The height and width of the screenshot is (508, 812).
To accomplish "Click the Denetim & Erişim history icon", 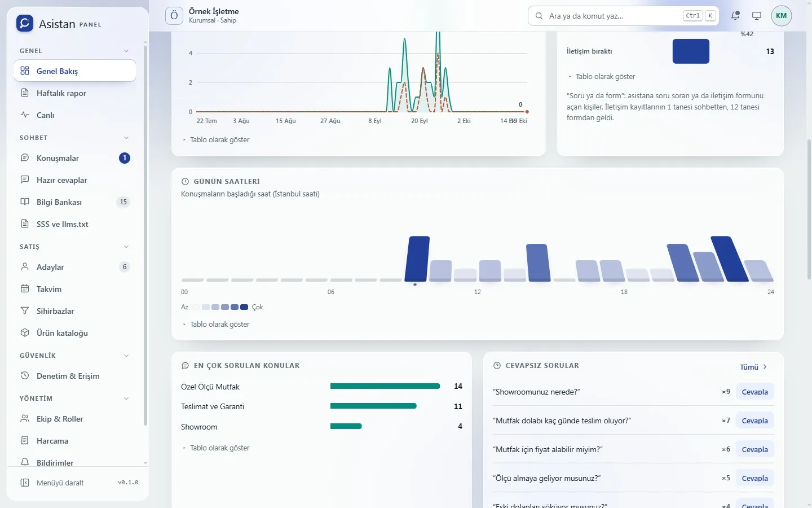I will (x=25, y=375).
